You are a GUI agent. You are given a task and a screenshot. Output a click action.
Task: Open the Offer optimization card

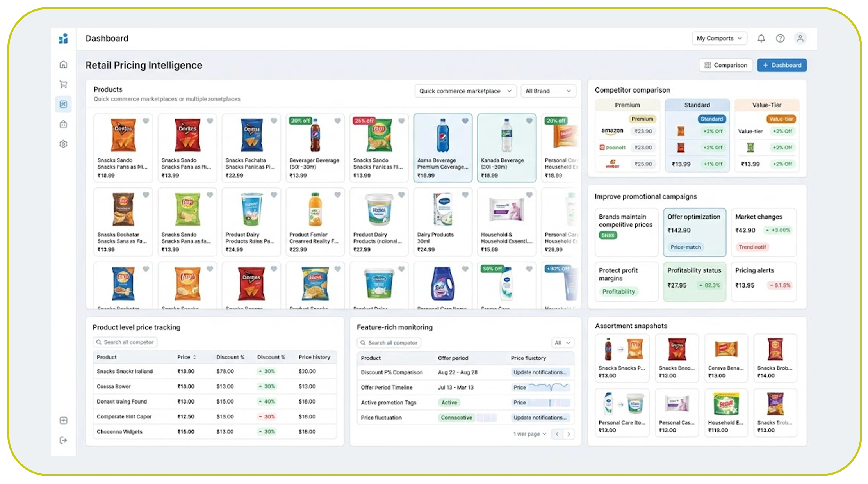(x=695, y=232)
